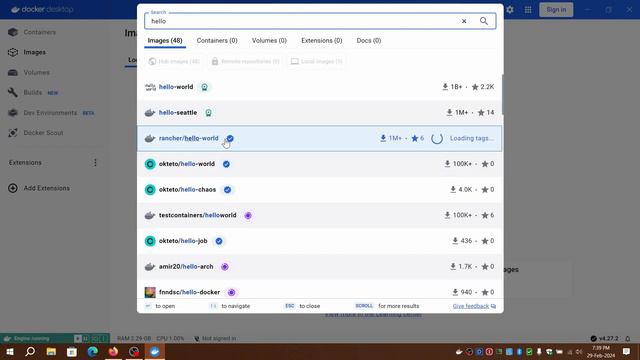Open the amir20/hello-arch result
Image resolution: width=640 pixels, height=360 pixels.
coord(320,267)
